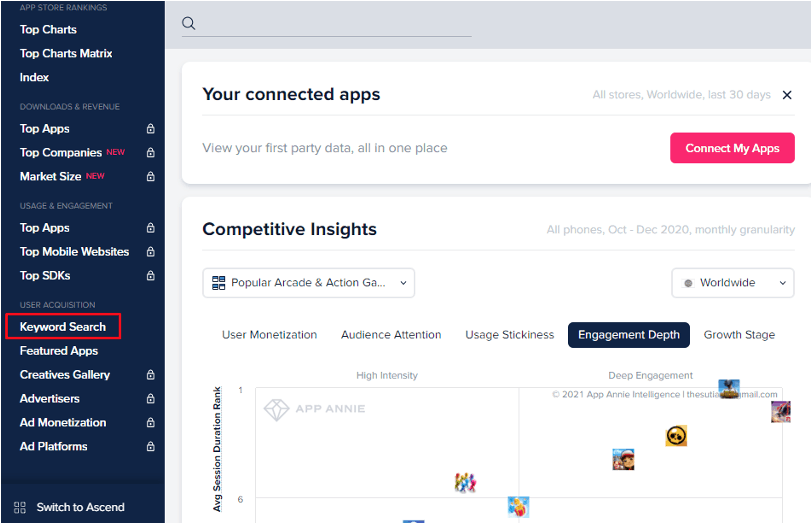Switch to the Audience Attention tab

click(x=391, y=335)
